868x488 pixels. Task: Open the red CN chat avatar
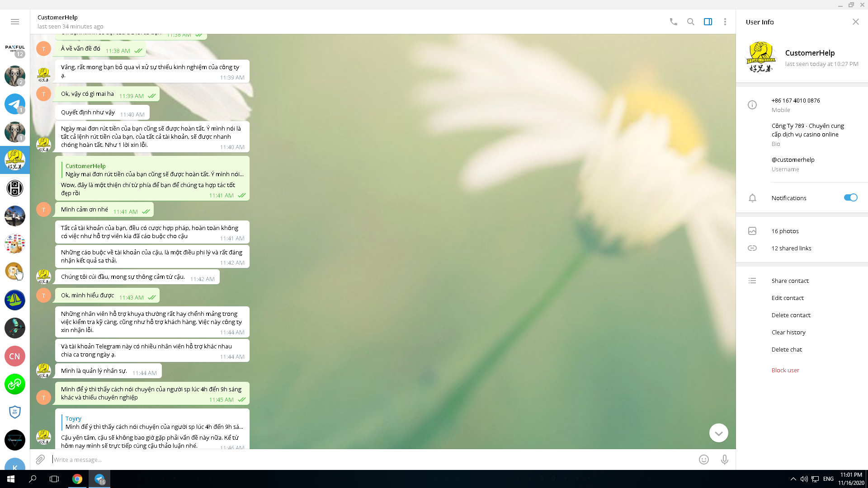click(15, 356)
